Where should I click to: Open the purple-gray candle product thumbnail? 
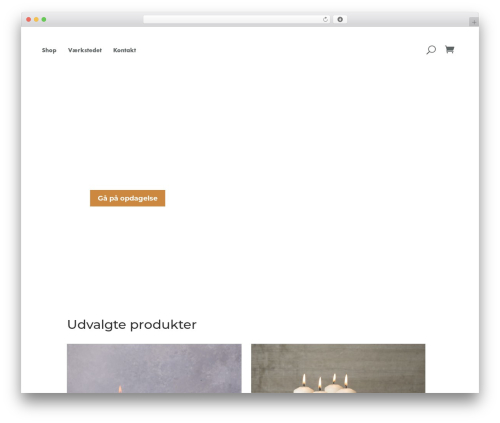pyautogui.click(x=154, y=368)
